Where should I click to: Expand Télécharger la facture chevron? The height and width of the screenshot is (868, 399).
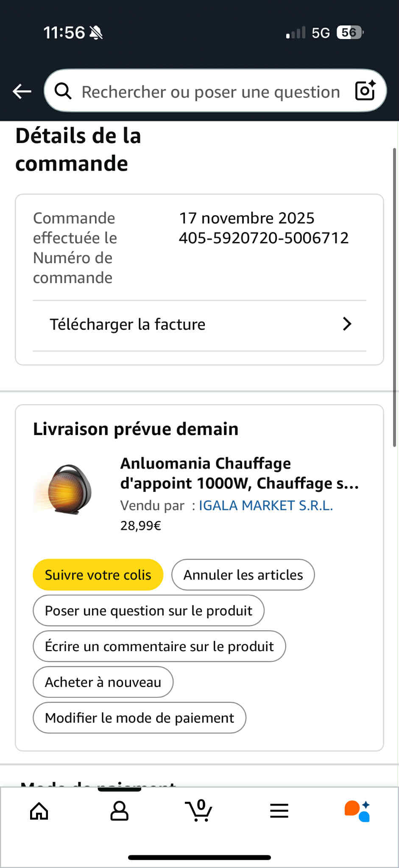[x=347, y=324]
